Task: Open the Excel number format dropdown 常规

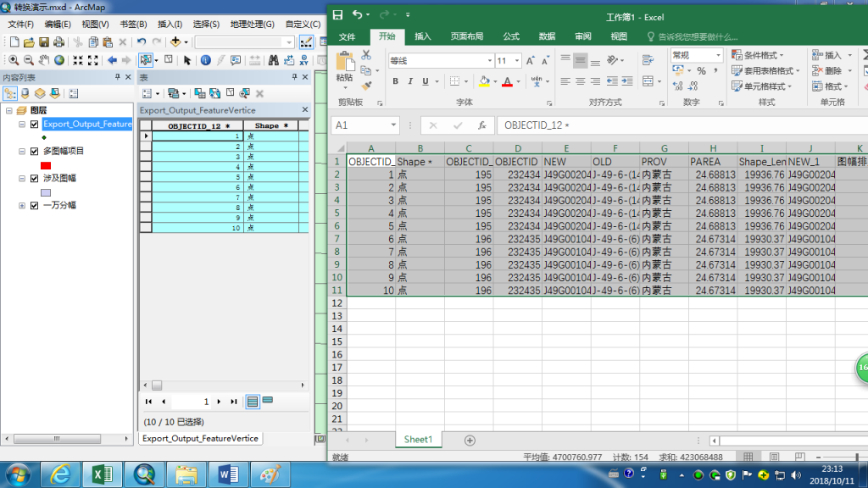Action: [718, 55]
